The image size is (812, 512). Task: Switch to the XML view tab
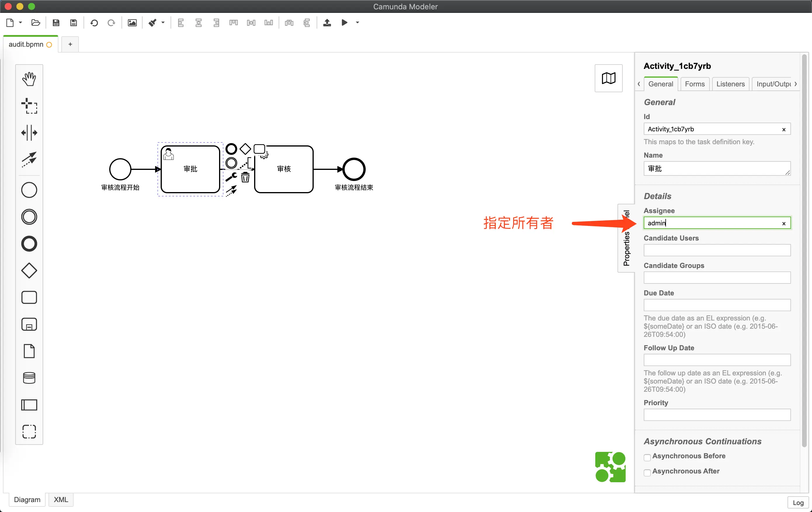click(61, 499)
